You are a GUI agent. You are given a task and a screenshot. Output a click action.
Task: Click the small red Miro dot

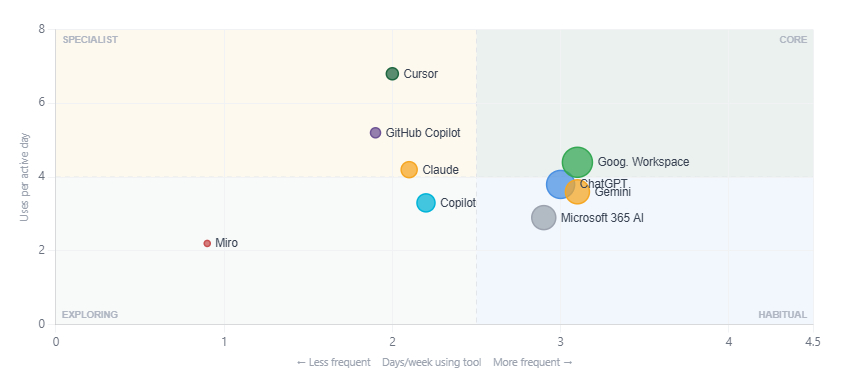(x=207, y=243)
